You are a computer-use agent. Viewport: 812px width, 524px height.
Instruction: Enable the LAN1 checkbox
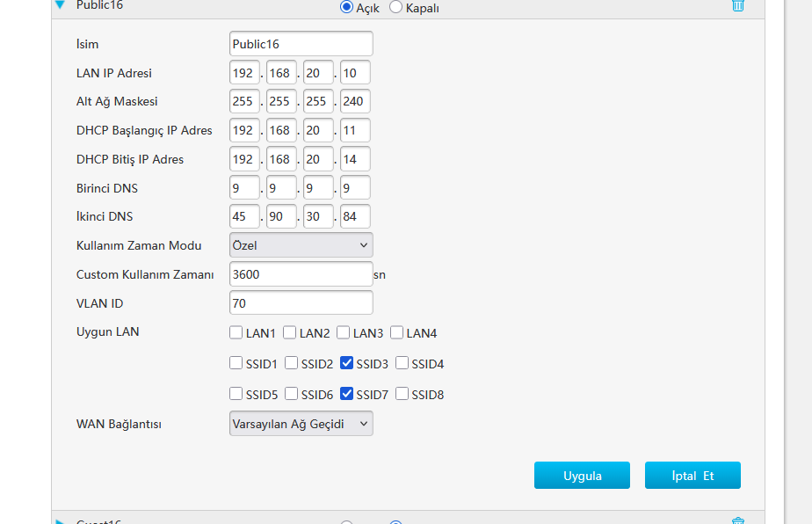(x=236, y=333)
